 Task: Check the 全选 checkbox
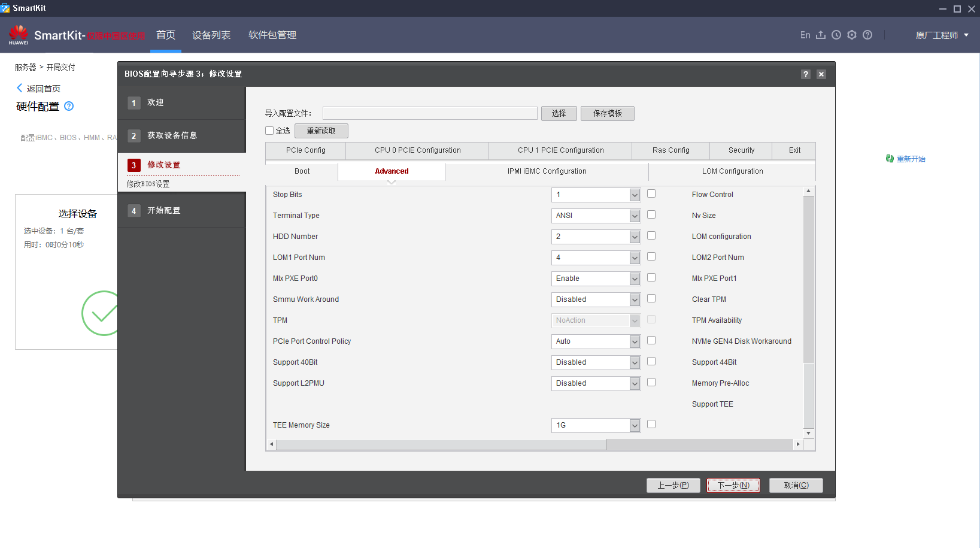(269, 131)
